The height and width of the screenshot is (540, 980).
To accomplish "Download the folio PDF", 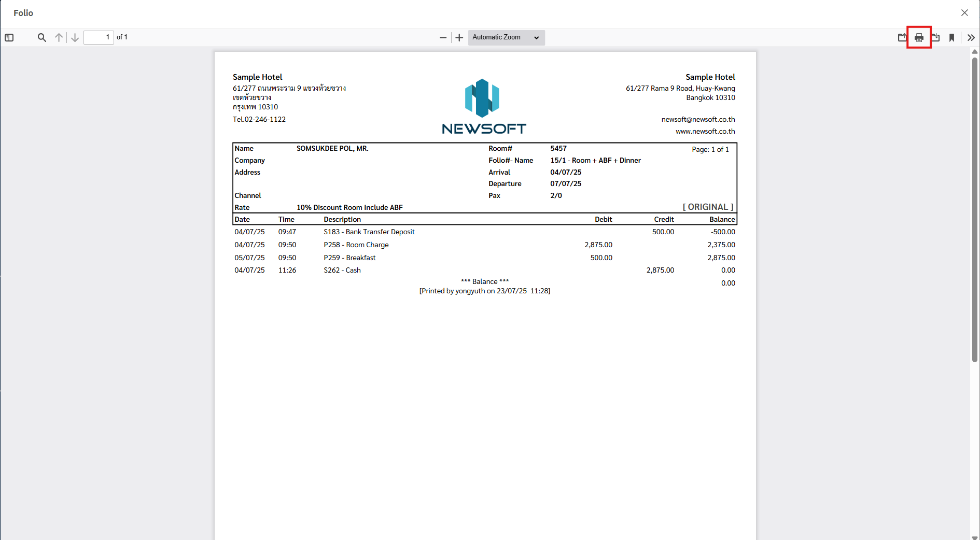I will click(935, 38).
